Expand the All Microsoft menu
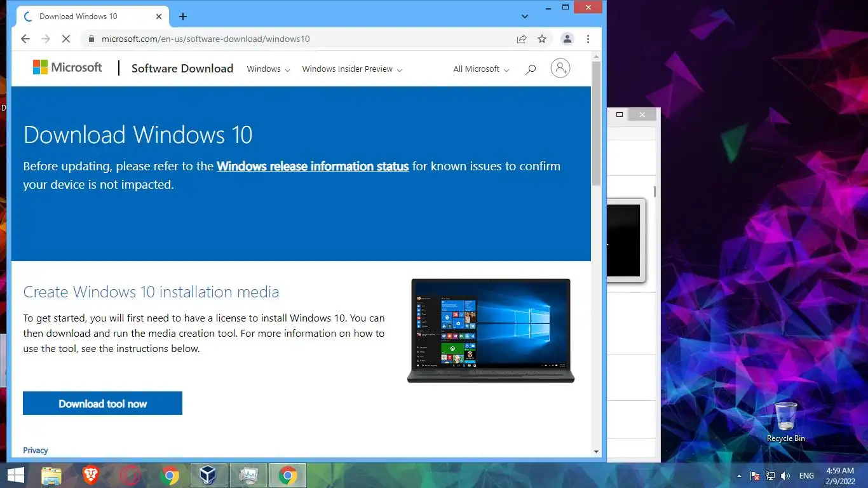The height and width of the screenshot is (488, 868). pos(481,69)
